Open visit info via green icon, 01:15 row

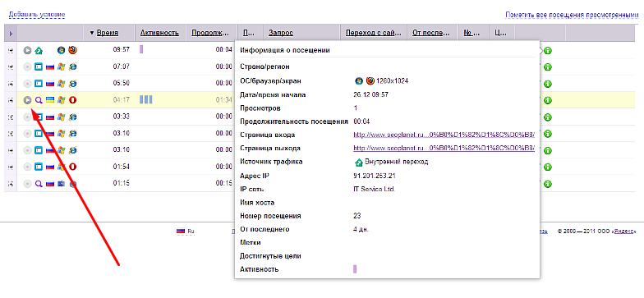547,184
